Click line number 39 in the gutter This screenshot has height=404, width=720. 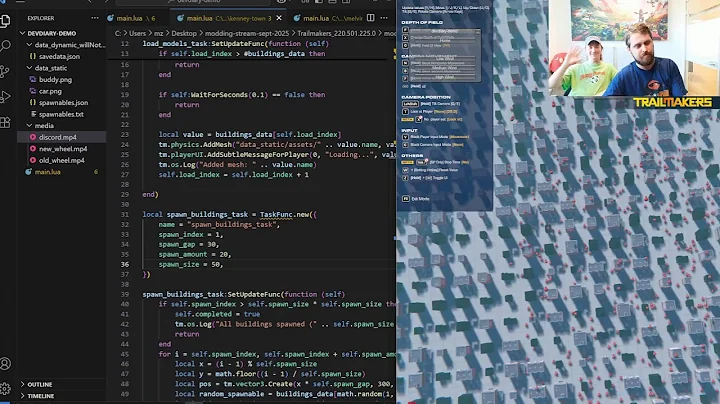point(125,294)
